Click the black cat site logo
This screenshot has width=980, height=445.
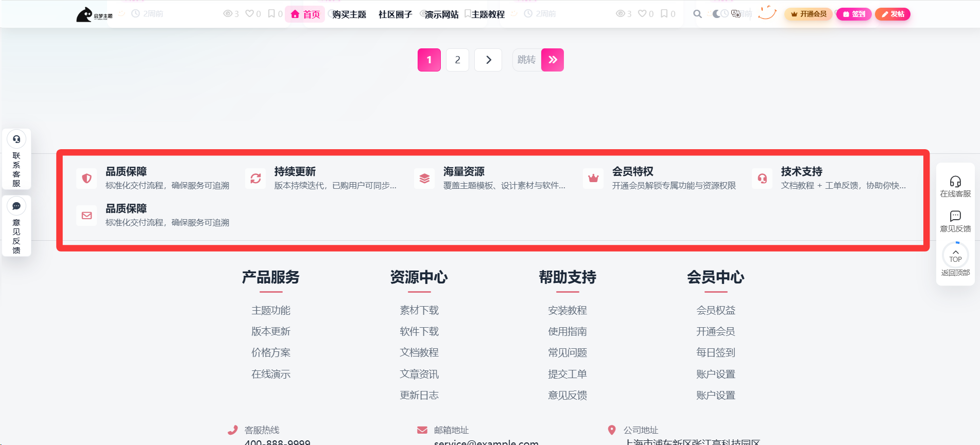[x=94, y=14]
